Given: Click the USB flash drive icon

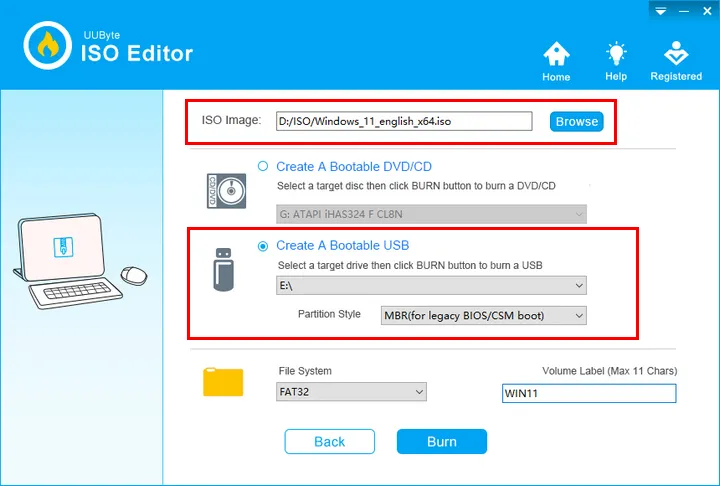Looking at the screenshot, I should [x=224, y=269].
